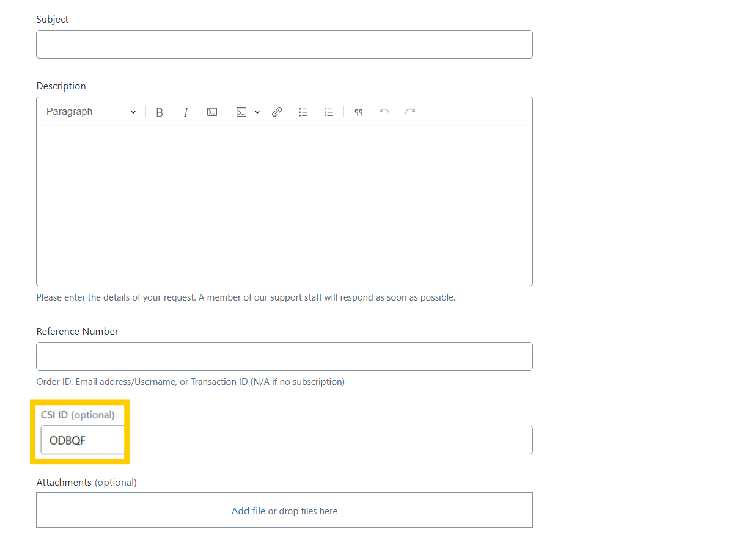Create a bulleted list
Viewport: 756px width, 543px height.
coord(303,112)
